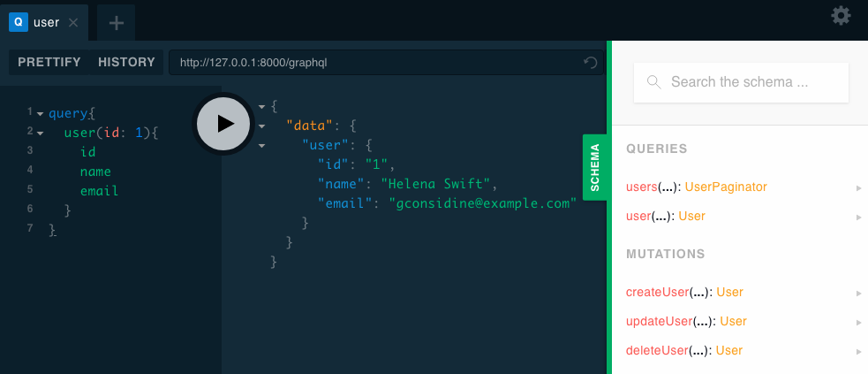Collapse the "user" object in response

261,145
